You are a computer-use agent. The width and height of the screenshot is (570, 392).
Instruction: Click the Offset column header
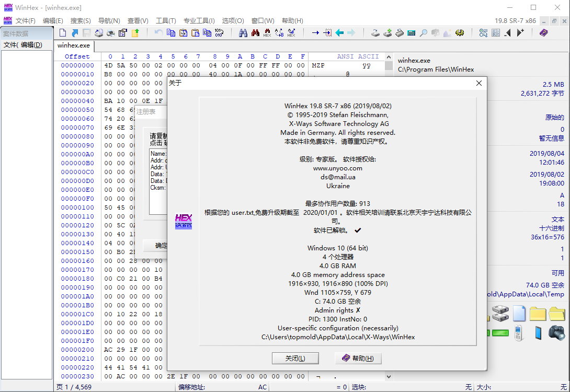pyautogui.click(x=77, y=56)
